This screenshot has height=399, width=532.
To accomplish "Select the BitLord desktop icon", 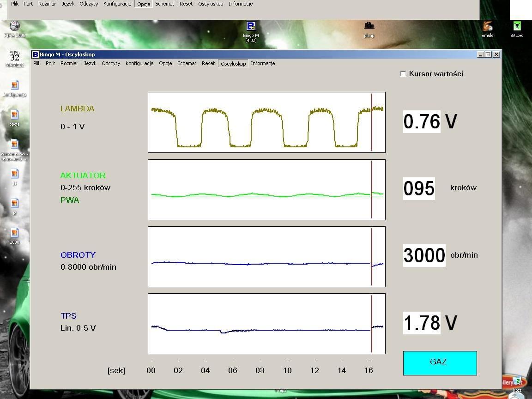I will click(x=517, y=26).
